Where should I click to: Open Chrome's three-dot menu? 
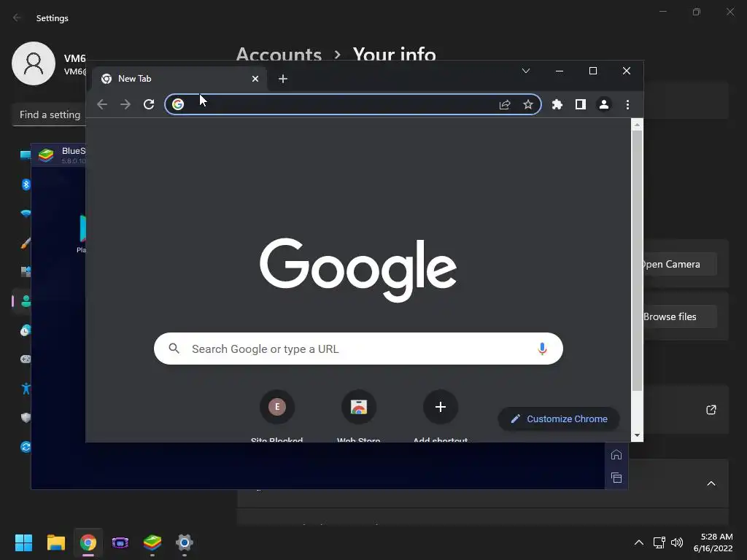pos(627,104)
